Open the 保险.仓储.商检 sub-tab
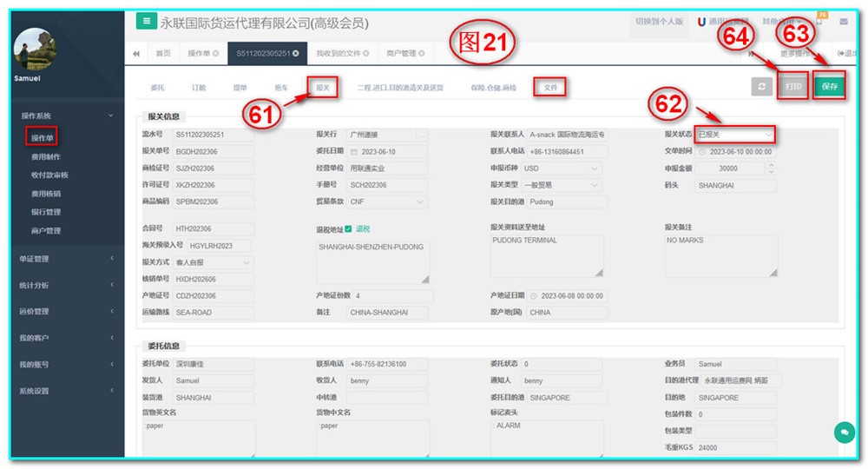 pyautogui.click(x=493, y=88)
